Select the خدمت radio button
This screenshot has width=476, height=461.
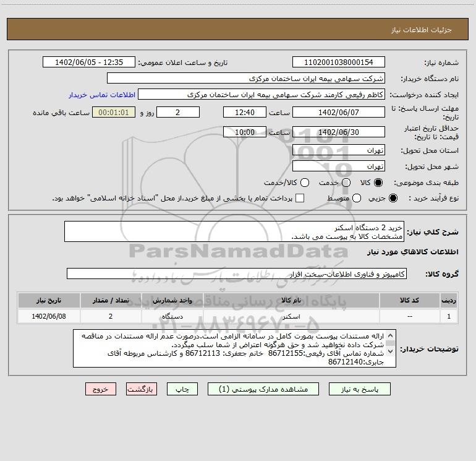click(x=346, y=183)
